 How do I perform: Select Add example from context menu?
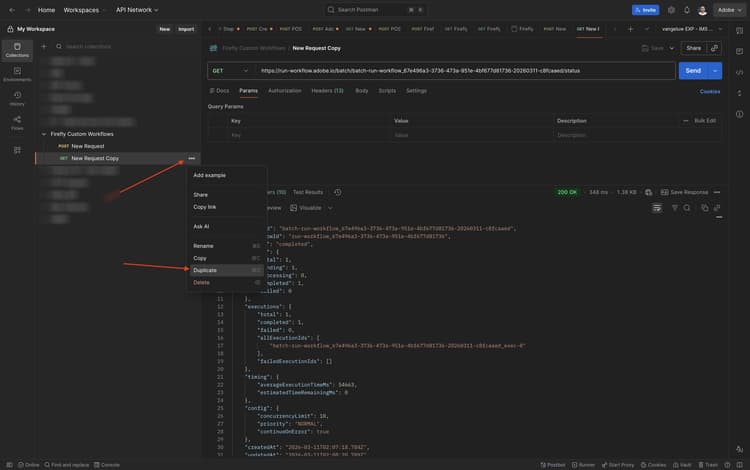[x=227, y=175]
